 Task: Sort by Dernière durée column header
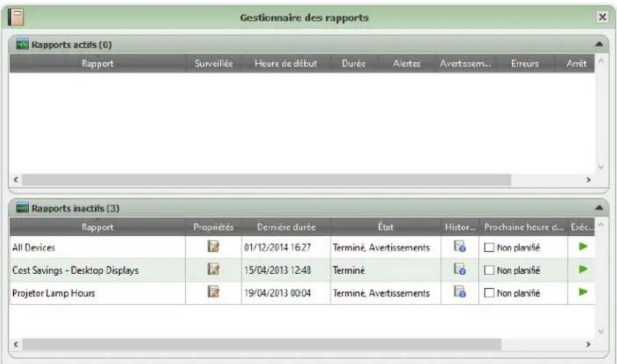(286, 227)
